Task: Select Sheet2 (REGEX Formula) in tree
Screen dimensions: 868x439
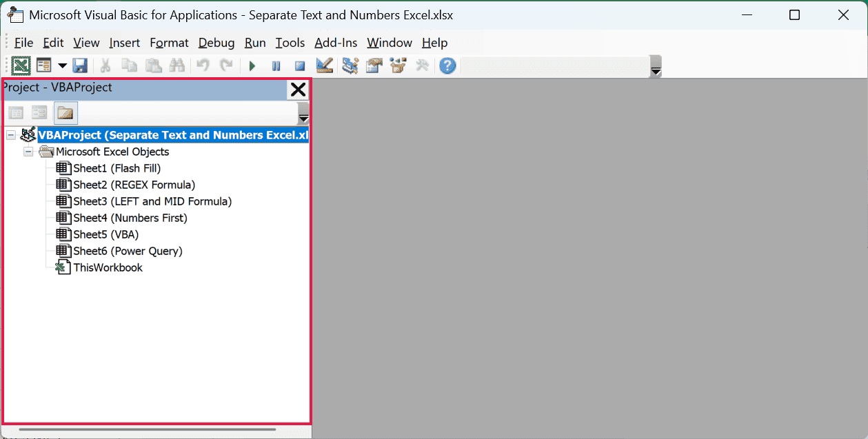Action: (x=134, y=185)
